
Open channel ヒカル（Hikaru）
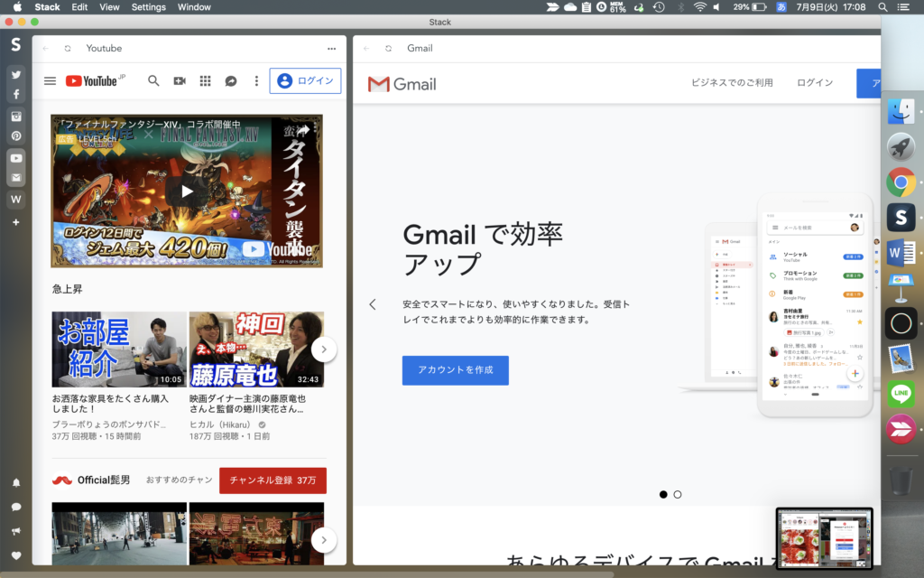tap(220, 424)
